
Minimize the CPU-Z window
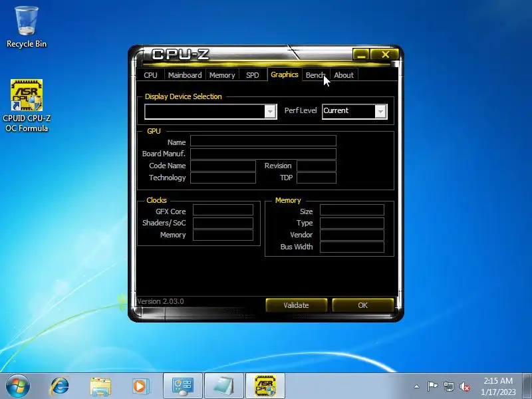point(361,55)
